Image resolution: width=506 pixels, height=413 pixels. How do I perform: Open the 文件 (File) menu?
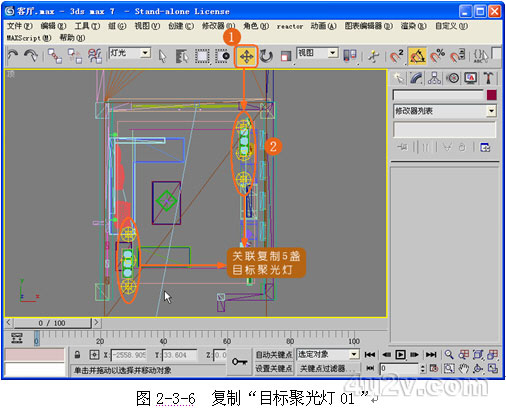click(x=20, y=26)
